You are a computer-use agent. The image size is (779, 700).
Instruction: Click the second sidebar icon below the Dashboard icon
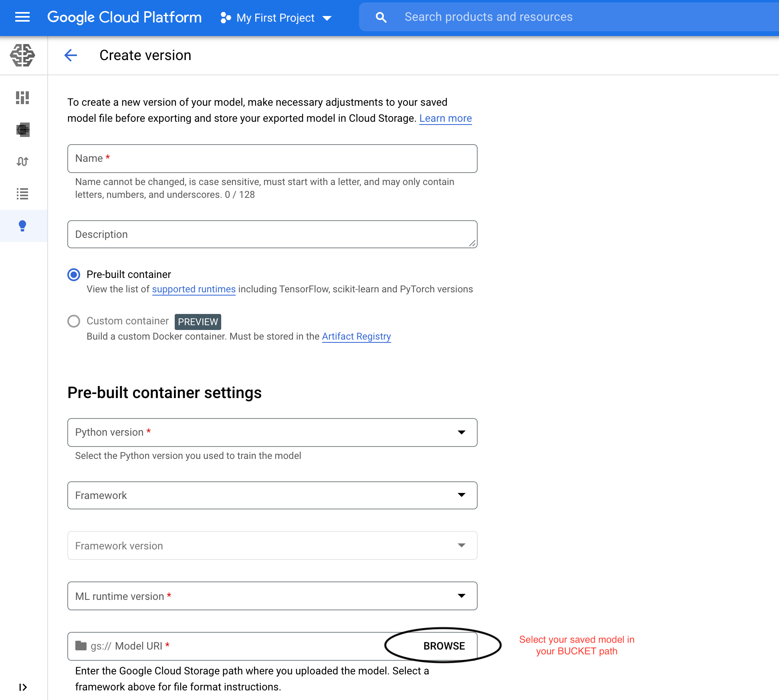[22, 130]
